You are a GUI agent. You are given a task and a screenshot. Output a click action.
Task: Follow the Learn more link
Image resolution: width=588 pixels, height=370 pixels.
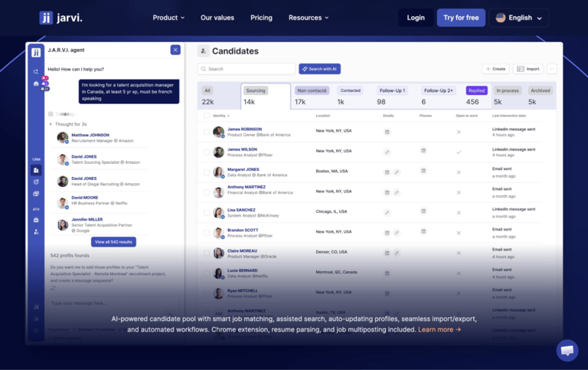[x=439, y=329]
